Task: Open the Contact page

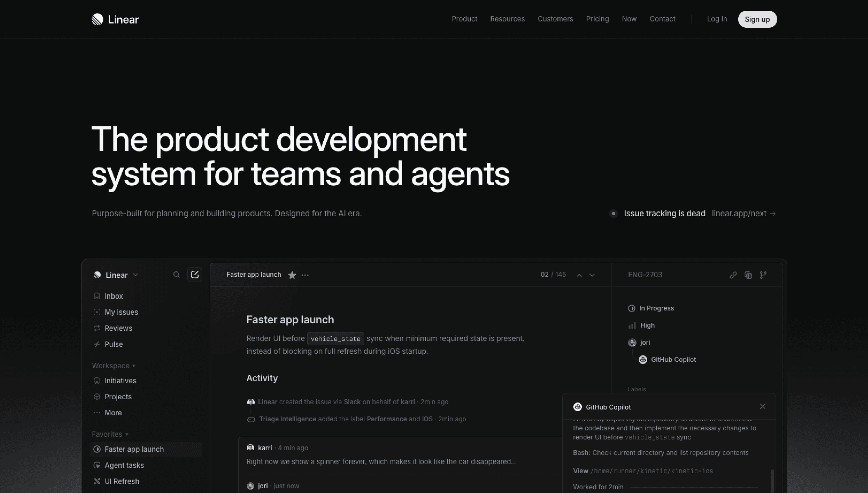Action: (x=662, y=19)
